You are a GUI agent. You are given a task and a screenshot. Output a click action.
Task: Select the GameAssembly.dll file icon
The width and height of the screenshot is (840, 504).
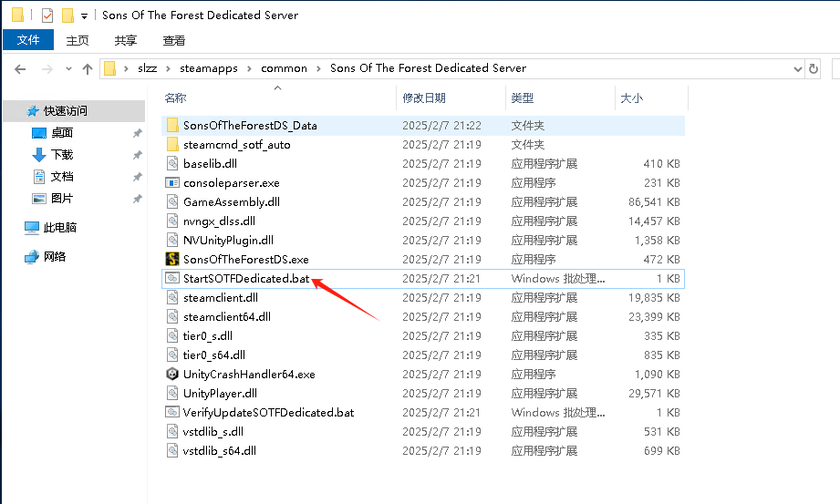tap(172, 202)
